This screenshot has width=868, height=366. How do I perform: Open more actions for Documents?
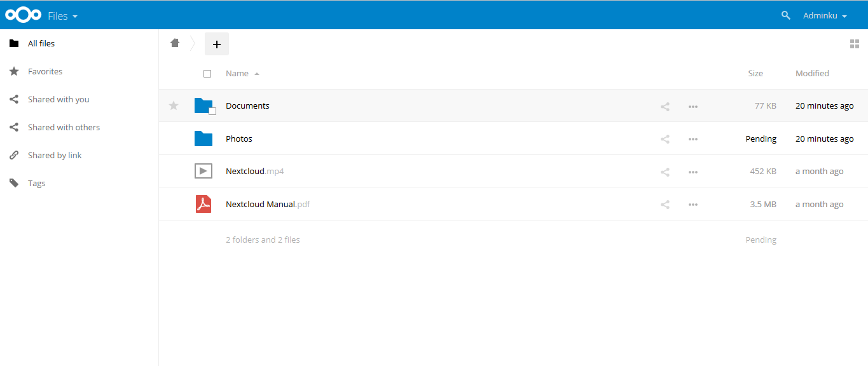click(x=693, y=107)
